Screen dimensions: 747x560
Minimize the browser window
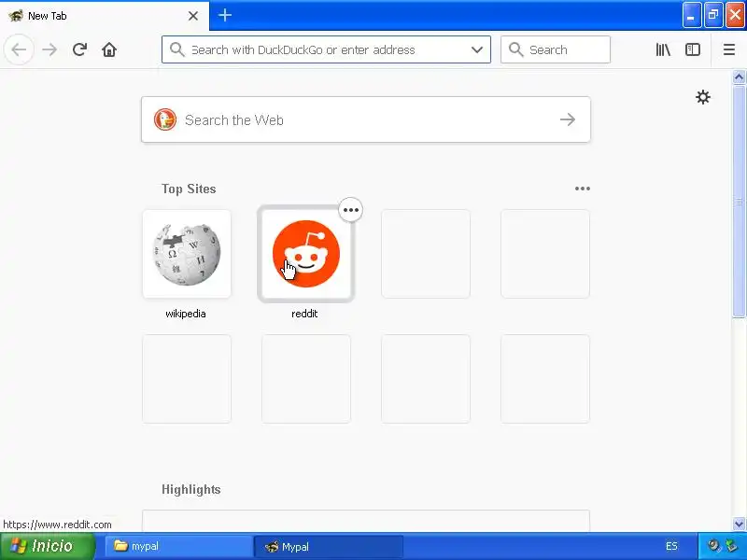(692, 15)
